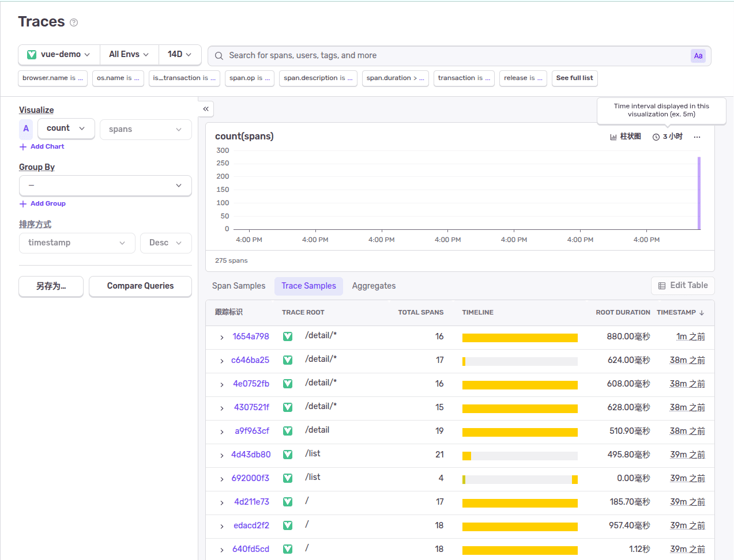Viewport: 734px width, 560px height.
Task: Open the All Envs dropdown
Action: [x=129, y=55]
